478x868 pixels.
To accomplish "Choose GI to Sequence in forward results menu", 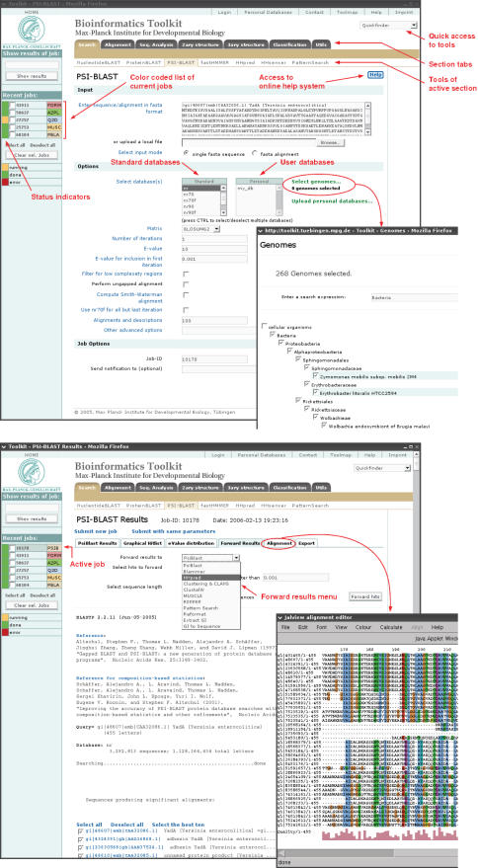I will (210, 626).
